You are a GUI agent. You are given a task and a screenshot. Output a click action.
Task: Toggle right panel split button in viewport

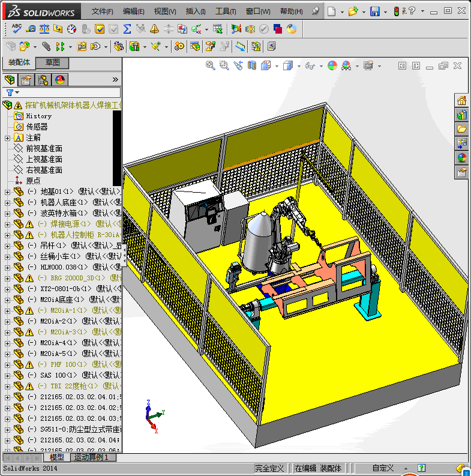[416, 65]
